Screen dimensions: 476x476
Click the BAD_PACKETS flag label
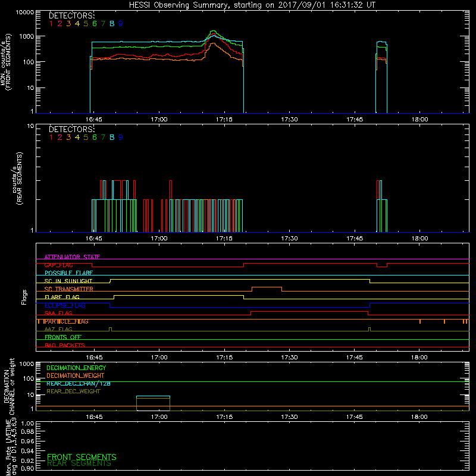pyautogui.click(x=65, y=345)
